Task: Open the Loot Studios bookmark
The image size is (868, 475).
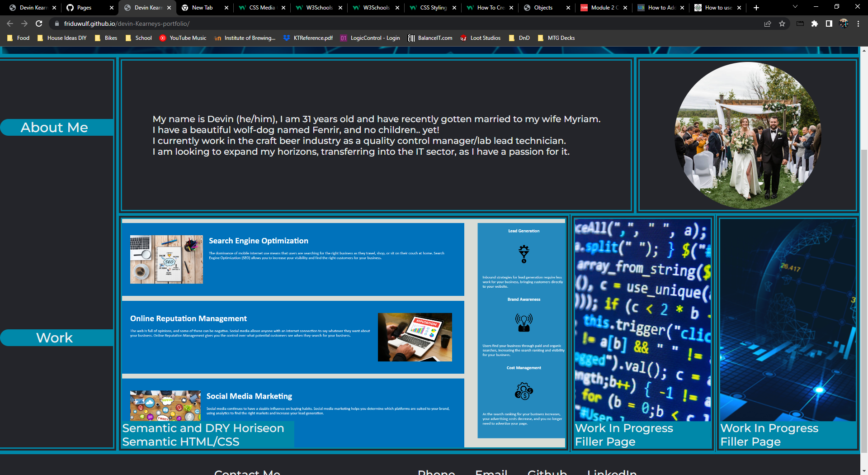Action: point(480,38)
